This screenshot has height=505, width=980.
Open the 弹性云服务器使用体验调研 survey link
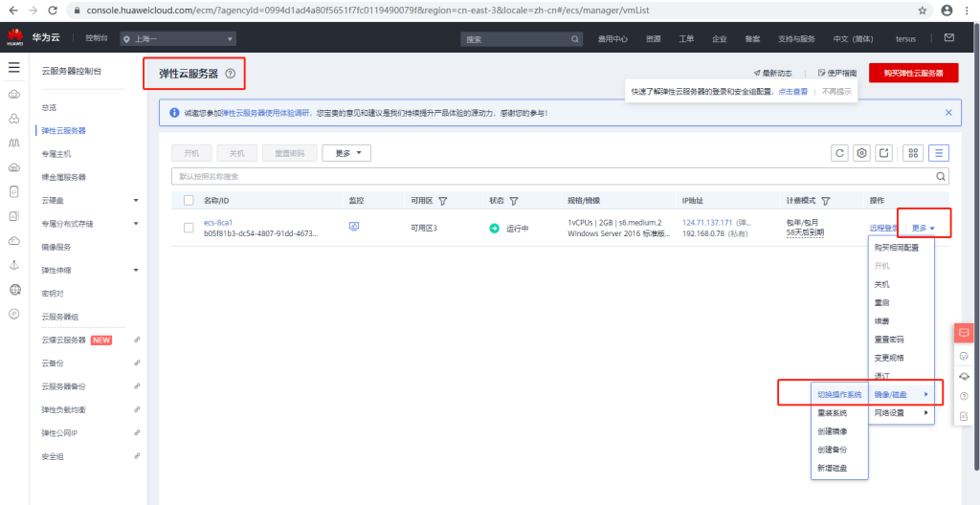(x=265, y=113)
